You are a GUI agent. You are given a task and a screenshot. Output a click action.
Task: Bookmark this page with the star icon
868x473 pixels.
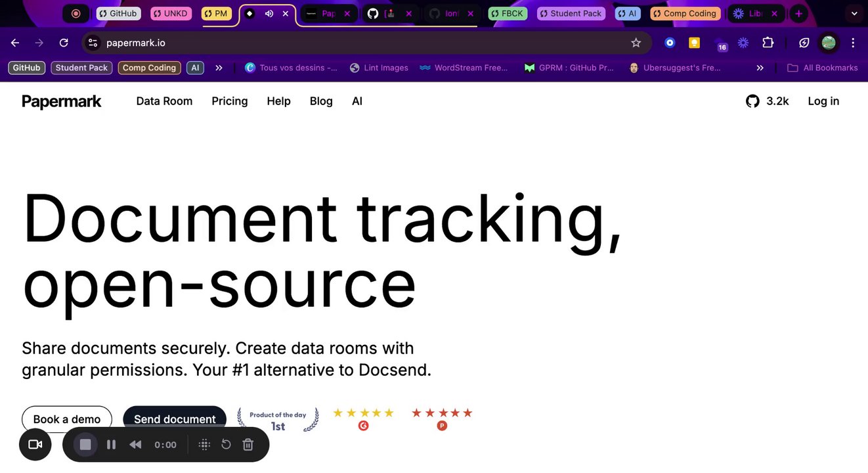(x=636, y=43)
